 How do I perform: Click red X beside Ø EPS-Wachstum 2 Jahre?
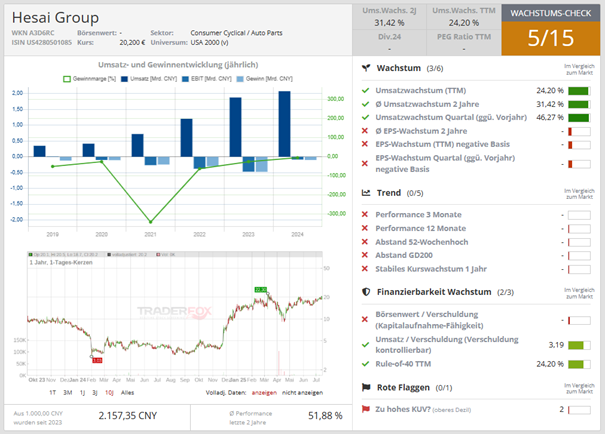point(365,131)
